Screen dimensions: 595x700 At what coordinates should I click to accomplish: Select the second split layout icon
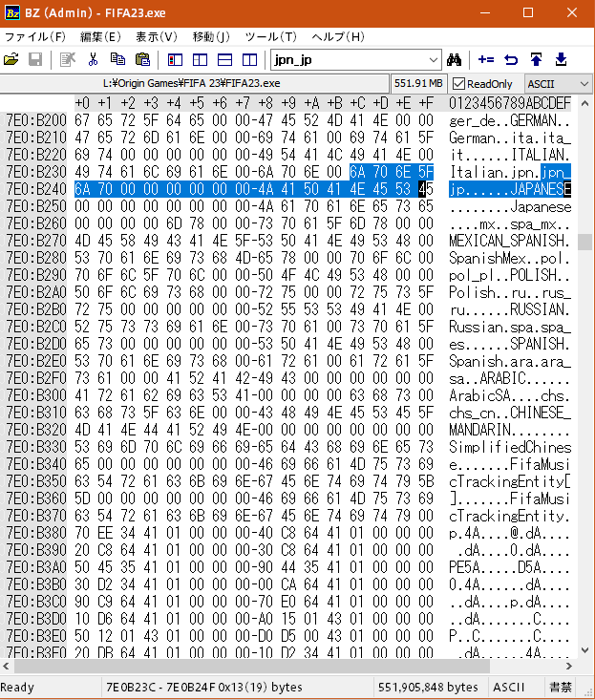pyautogui.click(x=200, y=59)
